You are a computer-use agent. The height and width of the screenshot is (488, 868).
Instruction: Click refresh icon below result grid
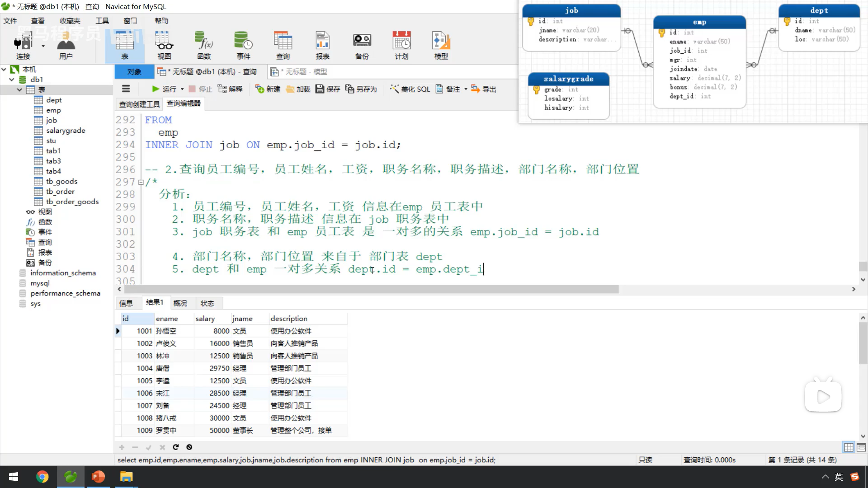pyautogui.click(x=175, y=447)
